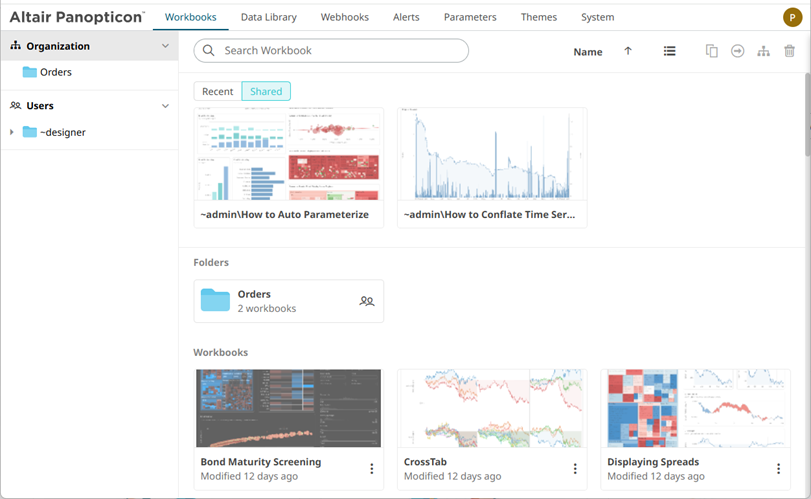Click the Orders folder icon in sidebar

(29, 72)
